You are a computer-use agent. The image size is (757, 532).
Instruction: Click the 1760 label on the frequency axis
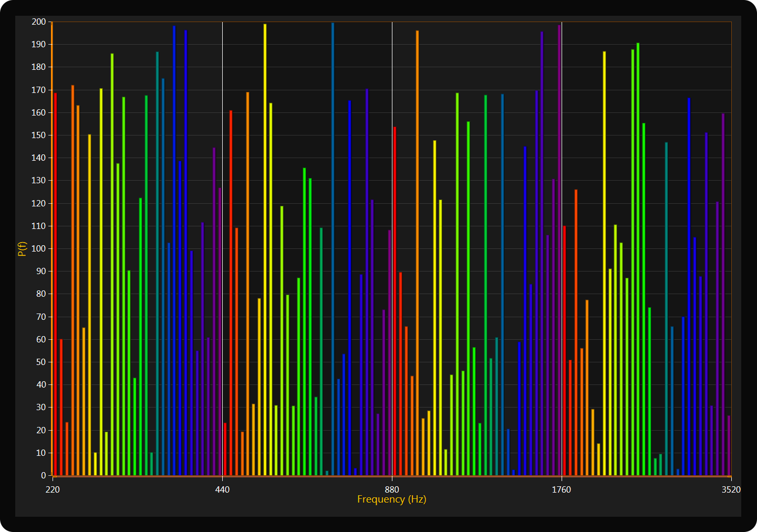[x=561, y=490]
